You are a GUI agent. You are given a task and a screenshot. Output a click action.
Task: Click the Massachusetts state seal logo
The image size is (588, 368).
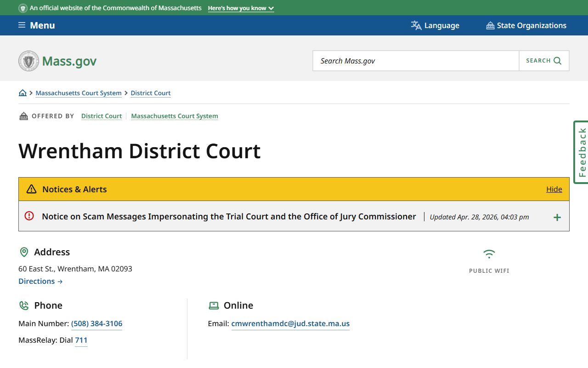coord(28,61)
